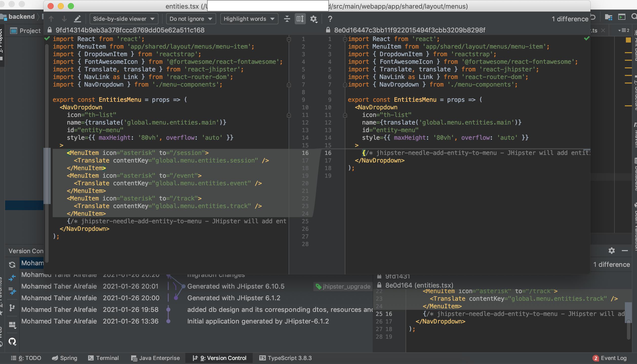Screen dimensions: 637x364
Task: Open the Highlight words dropdown
Action: pos(249,19)
